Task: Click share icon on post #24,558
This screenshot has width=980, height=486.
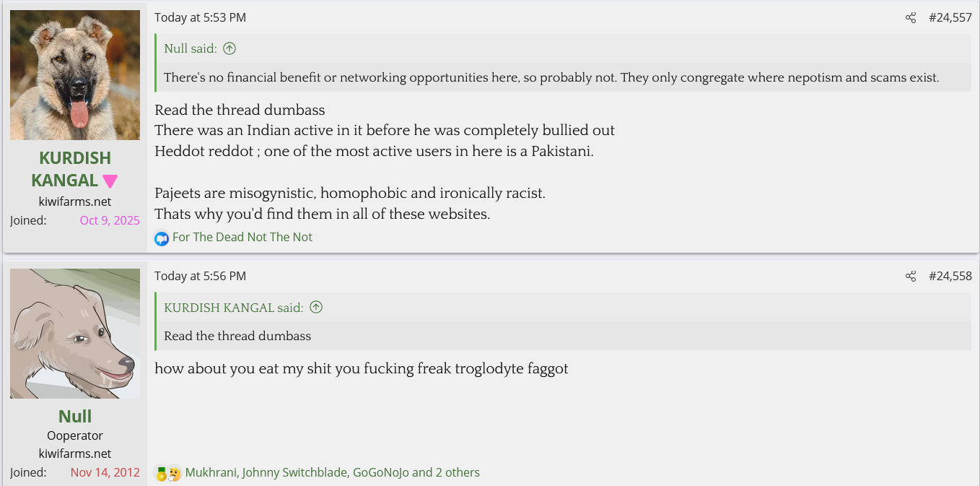Action: coord(911,277)
